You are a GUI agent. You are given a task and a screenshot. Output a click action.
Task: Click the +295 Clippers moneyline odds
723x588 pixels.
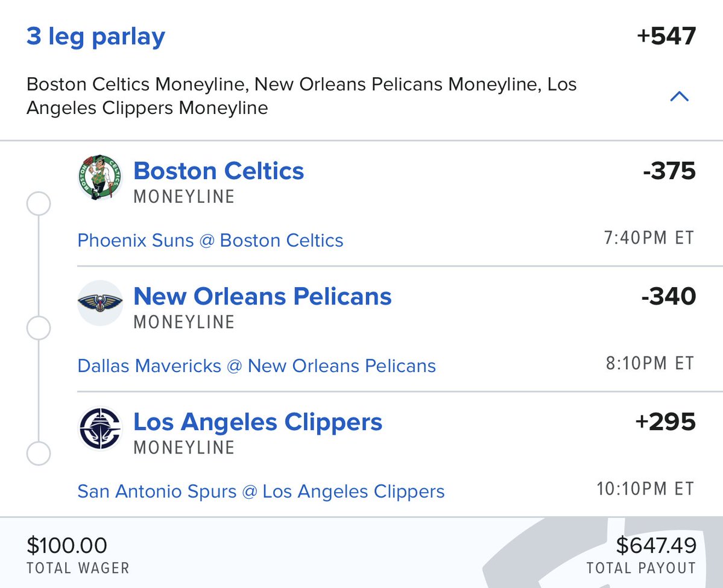[666, 422]
